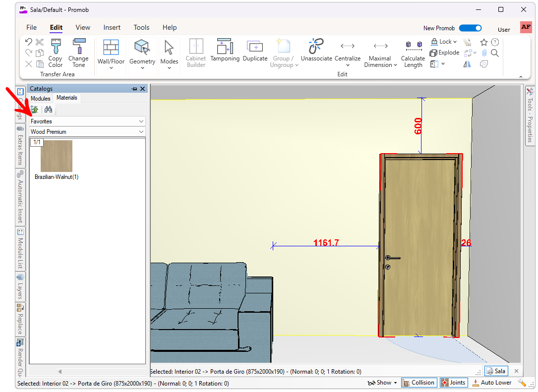The height and width of the screenshot is (392, 538).
Task: Select the Brazilian-Walnut material swatch
Action: click(x=57, y=156)
